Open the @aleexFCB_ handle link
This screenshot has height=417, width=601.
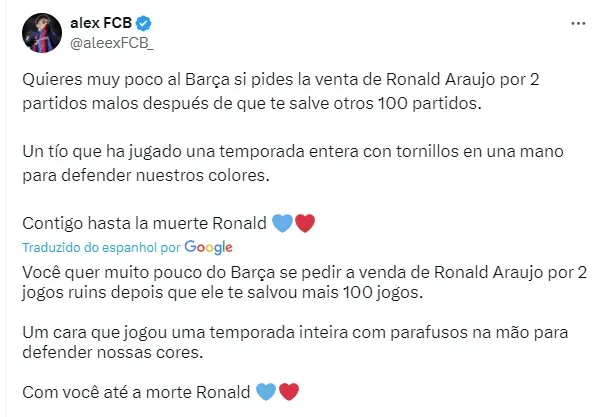coord(112,43)
